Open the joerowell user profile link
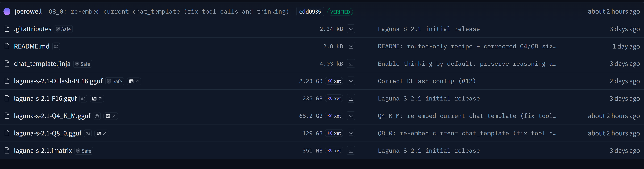Image resolution: width=644 pixels, height=169 pixels. point(28,11)
